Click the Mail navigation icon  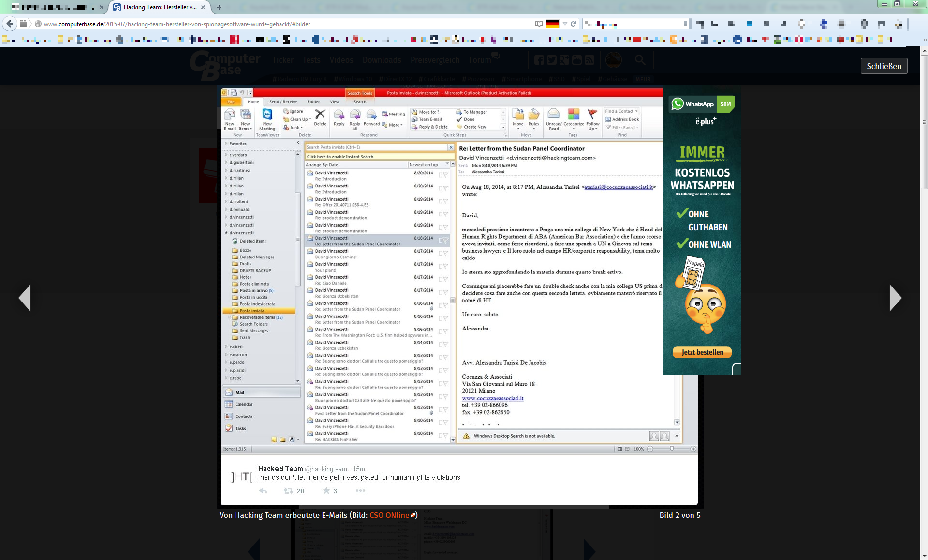[x=229, y=392]
